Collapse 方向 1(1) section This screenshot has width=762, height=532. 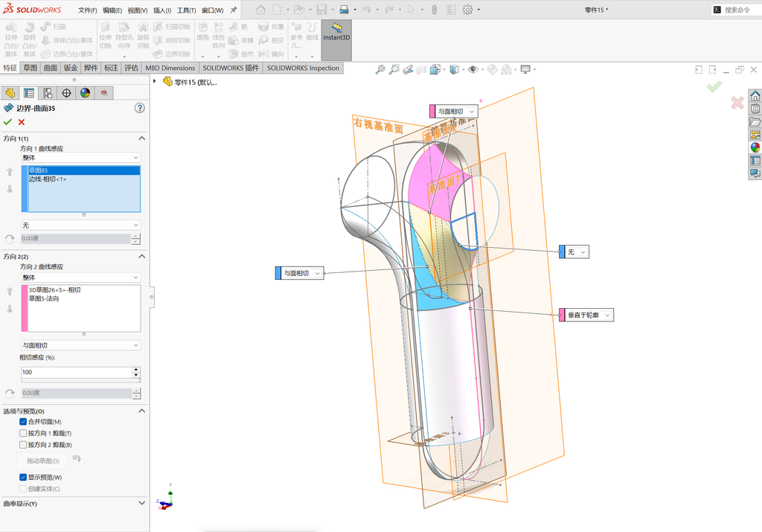click(x=142, y=138)
